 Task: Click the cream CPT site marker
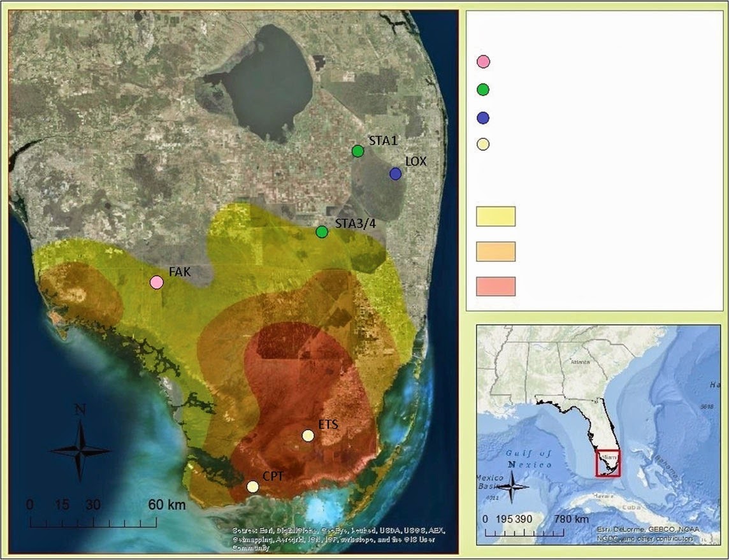pos(252,487)
